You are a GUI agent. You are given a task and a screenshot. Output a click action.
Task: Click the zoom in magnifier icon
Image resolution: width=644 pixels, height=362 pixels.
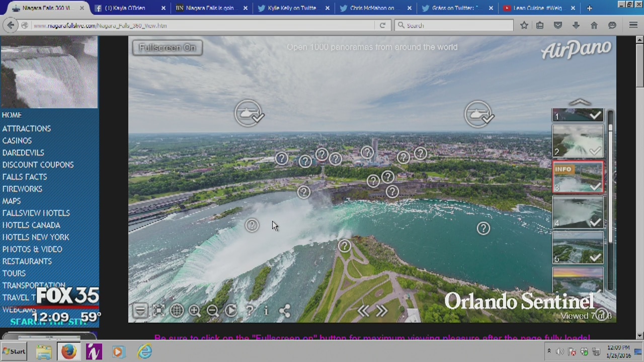click(x=195, y=311)
